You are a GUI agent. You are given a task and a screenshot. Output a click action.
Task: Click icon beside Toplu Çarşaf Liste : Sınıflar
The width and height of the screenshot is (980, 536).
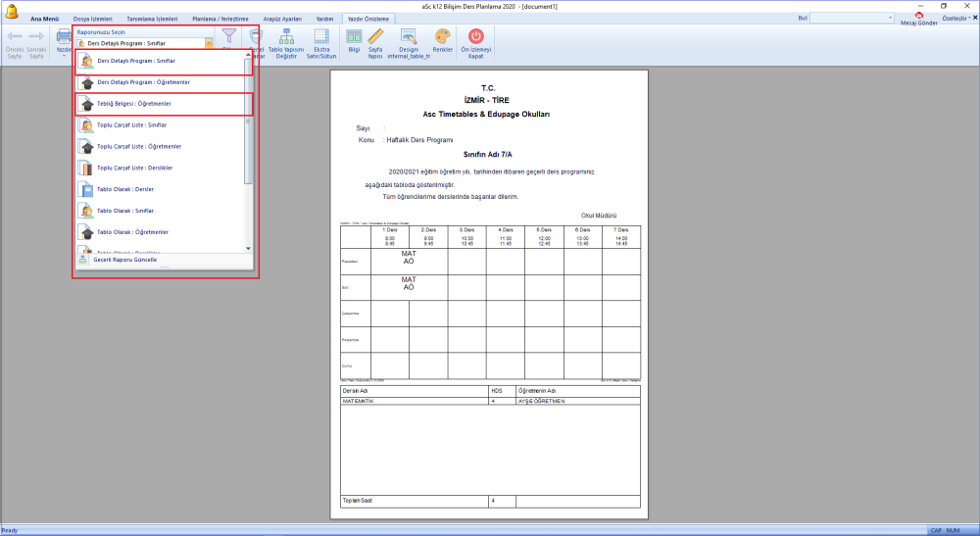[x=87, y=125]
